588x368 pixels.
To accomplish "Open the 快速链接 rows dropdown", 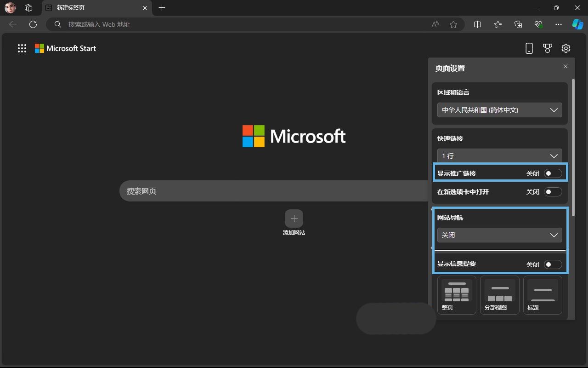I will [500, 155].
